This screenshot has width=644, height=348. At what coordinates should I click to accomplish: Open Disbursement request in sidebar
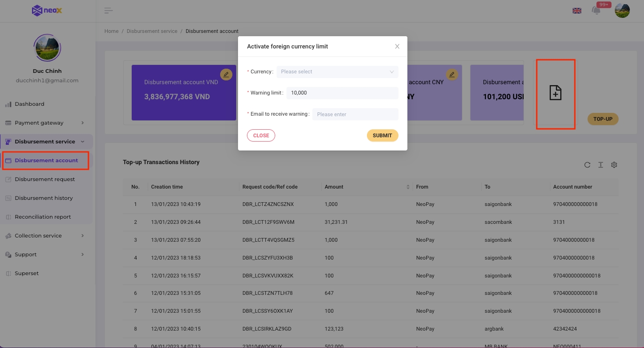(x=45, y=179)
